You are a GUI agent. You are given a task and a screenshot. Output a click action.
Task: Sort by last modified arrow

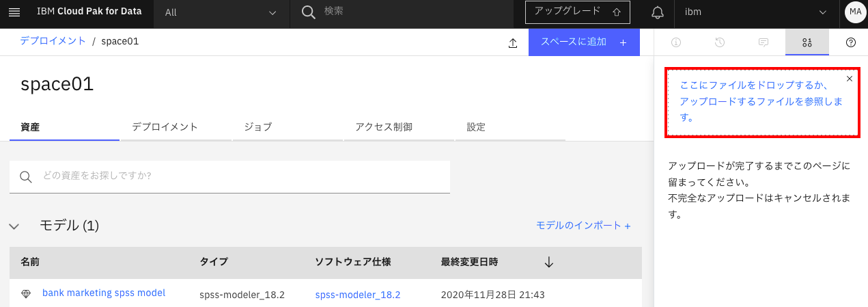pyautogui.click(x=548, y=263)
